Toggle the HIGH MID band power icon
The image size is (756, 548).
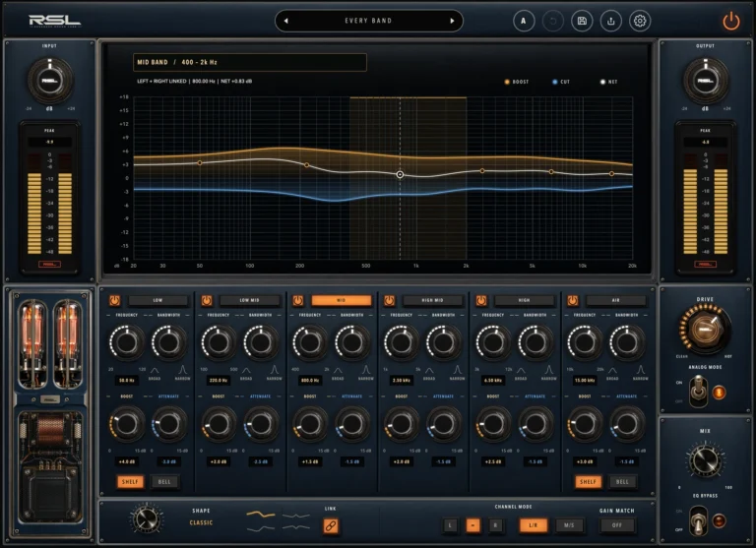pyautogui.click(x=390, y=301)
